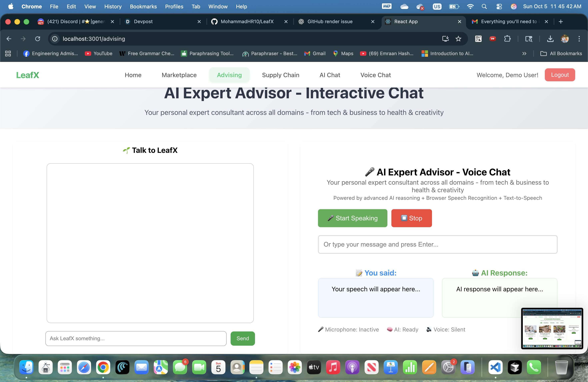Open the QR code extension icon
Image resolution: width=588 pixels, height=382 pixels.
(478, 39)
